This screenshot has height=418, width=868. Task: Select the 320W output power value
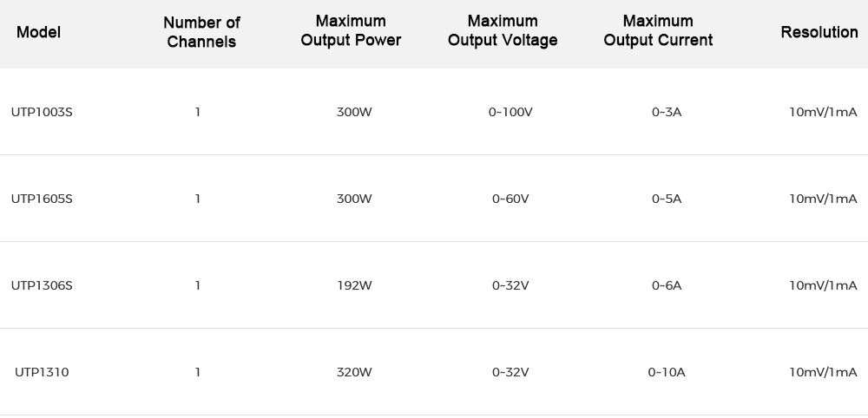tap(354, 372)
